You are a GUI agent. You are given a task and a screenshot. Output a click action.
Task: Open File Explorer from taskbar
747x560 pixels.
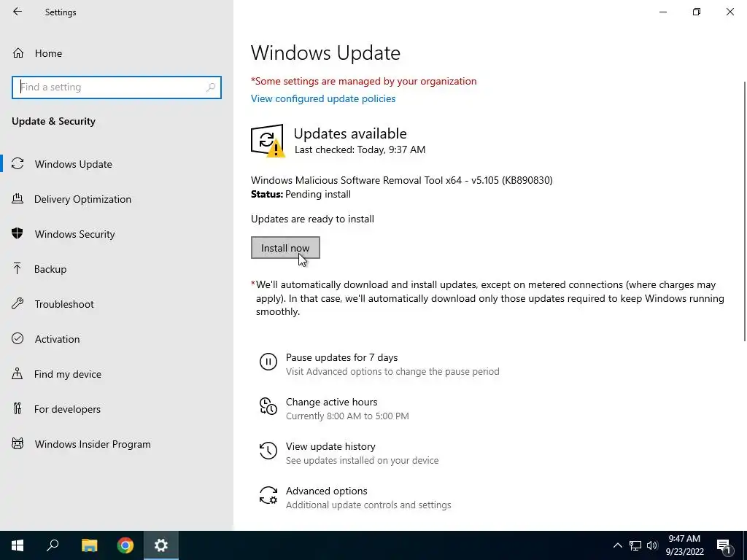(x=89, y=545)
